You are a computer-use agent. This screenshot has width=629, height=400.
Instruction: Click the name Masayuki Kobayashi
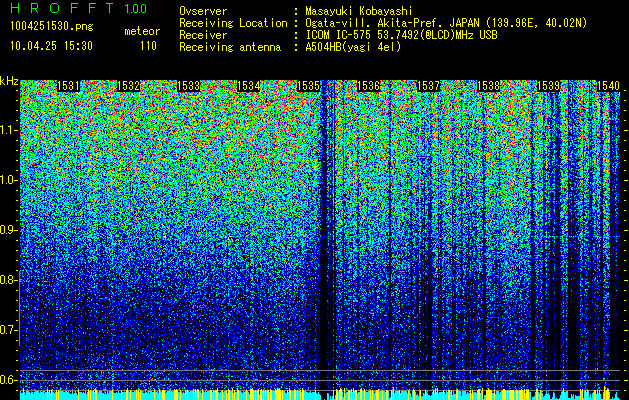coord(359,11)
